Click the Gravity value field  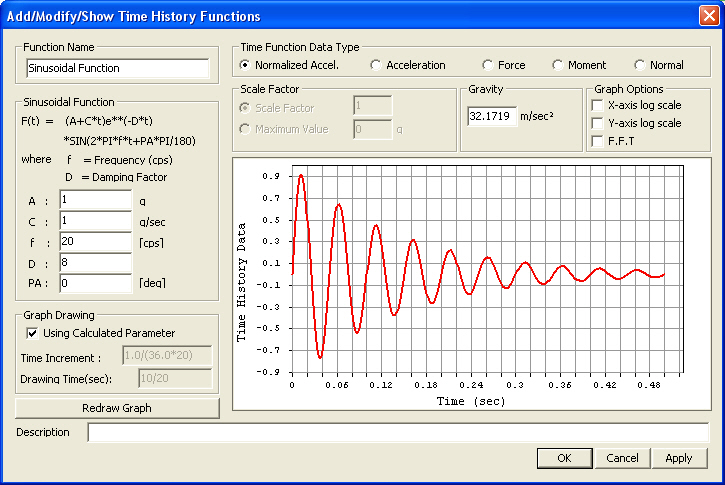492,116
